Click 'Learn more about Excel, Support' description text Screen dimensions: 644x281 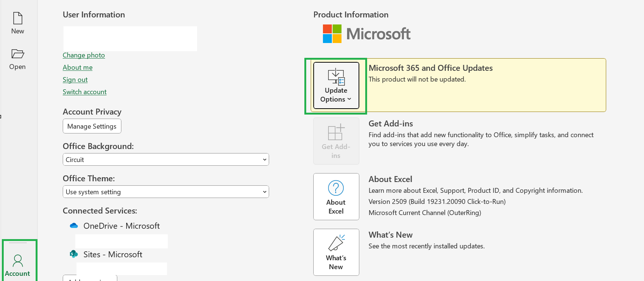[475, 191]
